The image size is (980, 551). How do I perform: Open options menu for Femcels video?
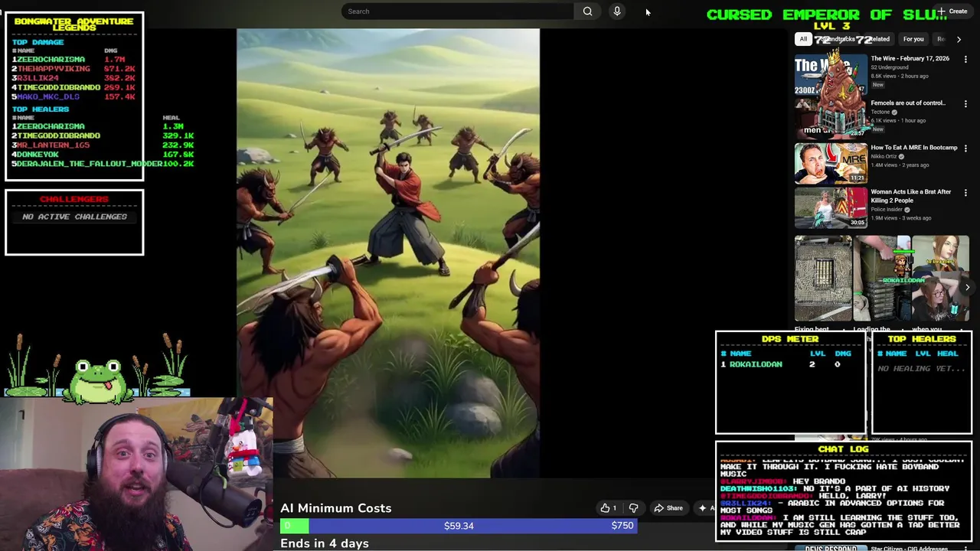pyautogui.click(x=965, y=103)
